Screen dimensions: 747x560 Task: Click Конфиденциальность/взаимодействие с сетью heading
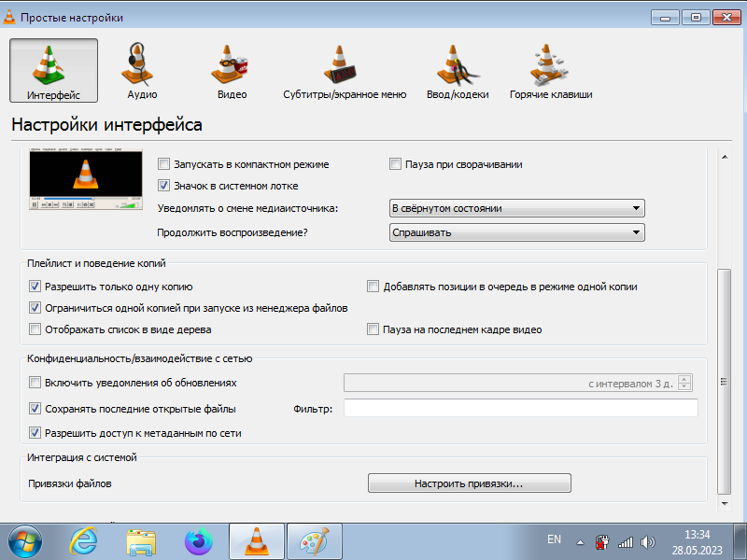pos(139,358)
